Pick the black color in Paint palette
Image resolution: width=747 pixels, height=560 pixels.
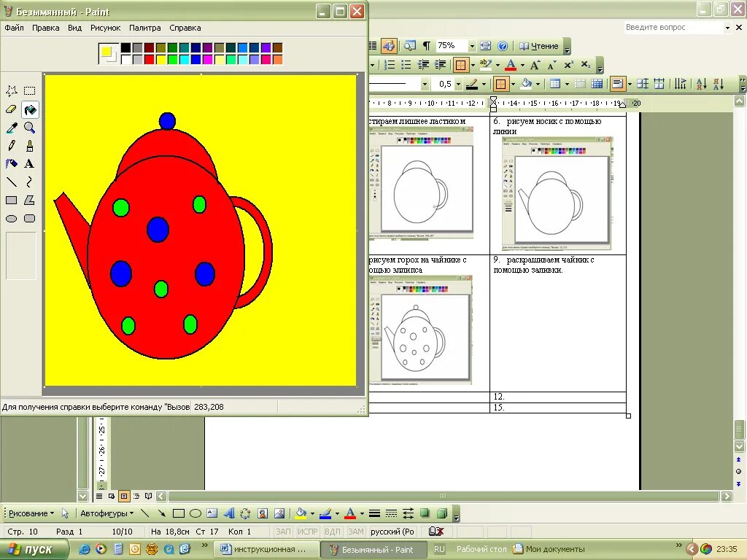pyautogui.click(x=125, y=47)
